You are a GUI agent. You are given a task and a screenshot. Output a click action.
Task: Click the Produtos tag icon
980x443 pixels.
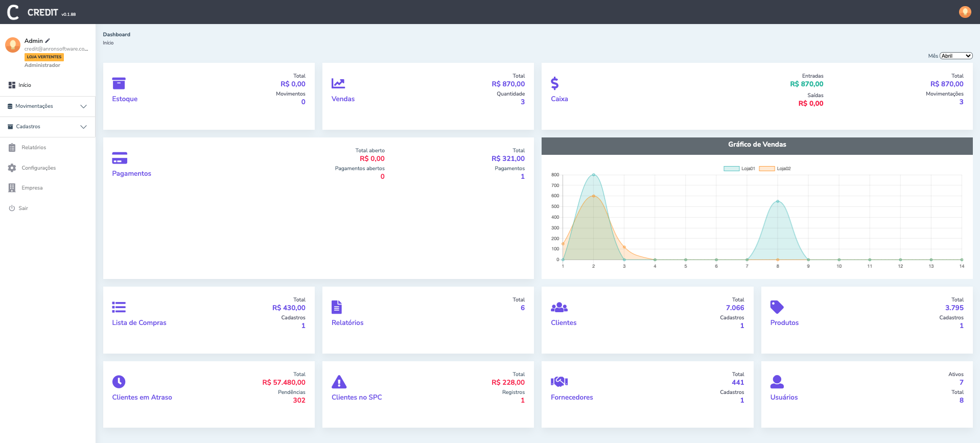click(777, 307)
